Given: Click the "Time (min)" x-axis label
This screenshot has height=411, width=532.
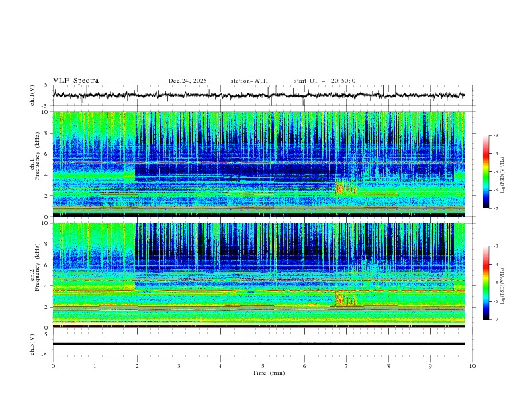Looking at the screenshot, I should 269,373.
